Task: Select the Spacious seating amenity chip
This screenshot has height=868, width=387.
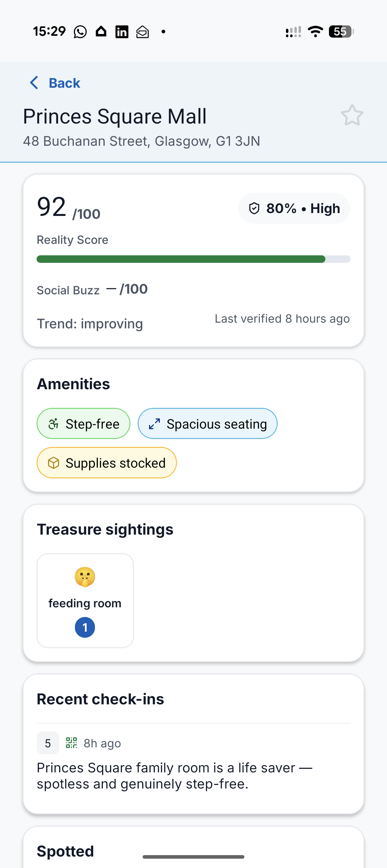Action: point(207,424)
